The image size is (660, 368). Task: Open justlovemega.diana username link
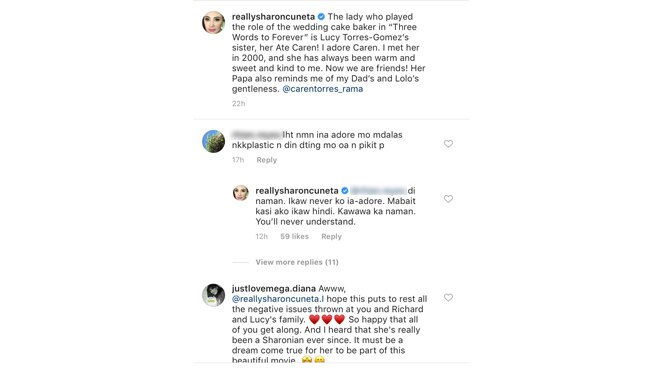coord(274,289)
